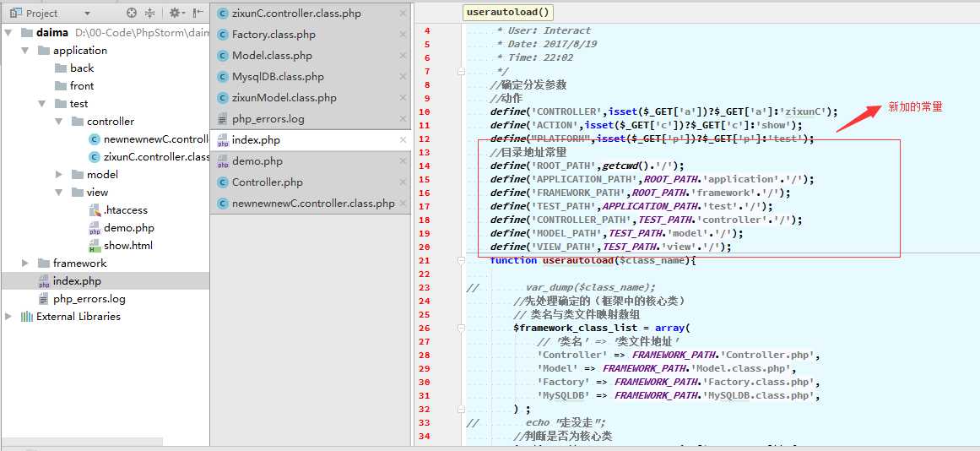Expand External Libraries node
This screenshot has width=980, height=451.
[x=8, y=317]
